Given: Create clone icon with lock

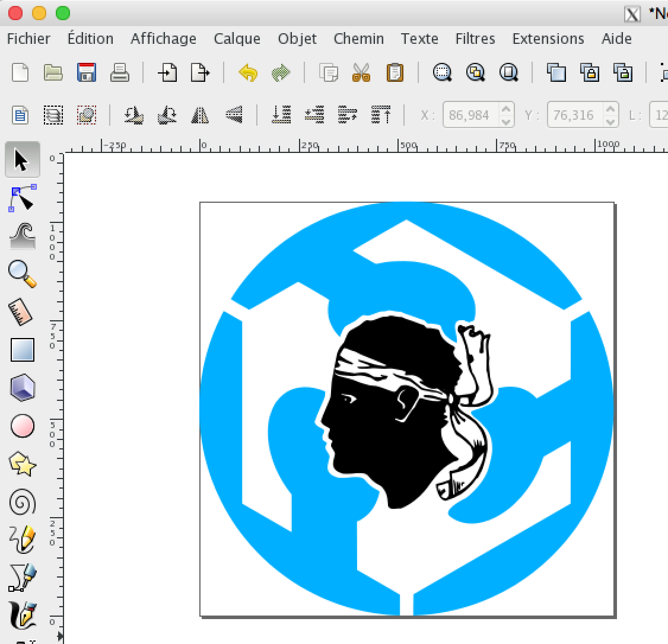Looking at the screenshot, I should (590, 72).
